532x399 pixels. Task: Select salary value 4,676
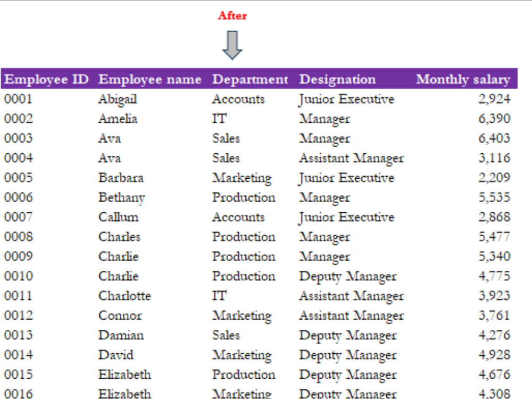coord(494,375)
